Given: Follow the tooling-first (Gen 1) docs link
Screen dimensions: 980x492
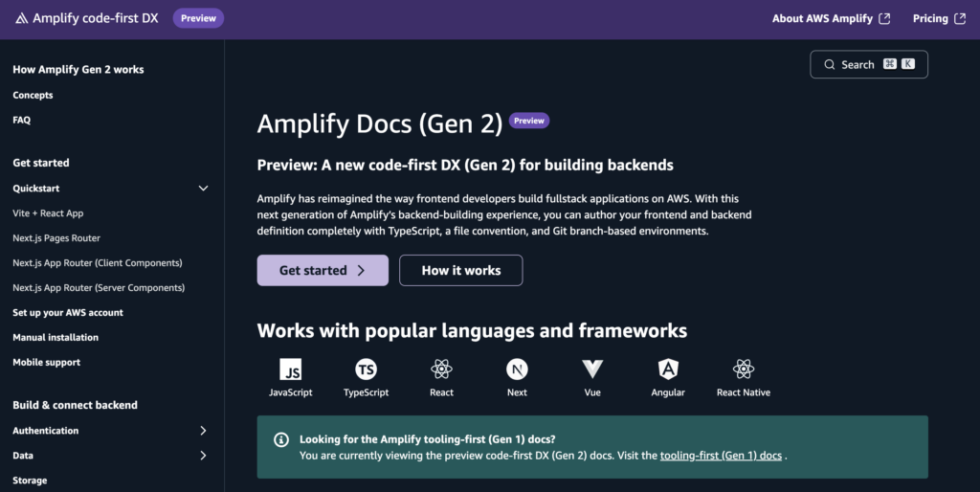Looking at the screenshot, I should click(721, 456).
